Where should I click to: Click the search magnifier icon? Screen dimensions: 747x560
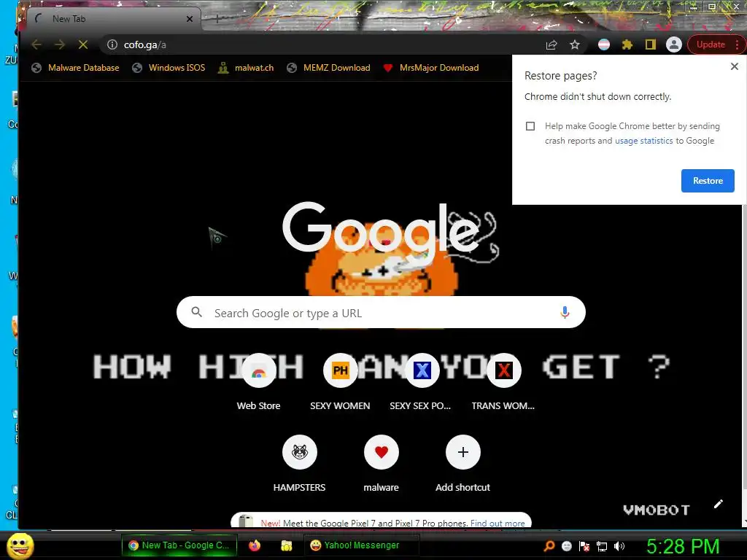tap(196, 312)
